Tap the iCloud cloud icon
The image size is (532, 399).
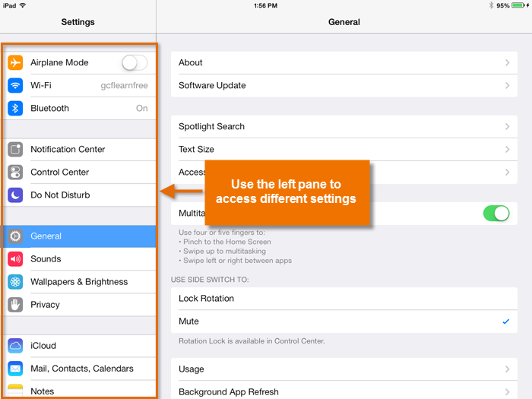[x=15, y=346]
